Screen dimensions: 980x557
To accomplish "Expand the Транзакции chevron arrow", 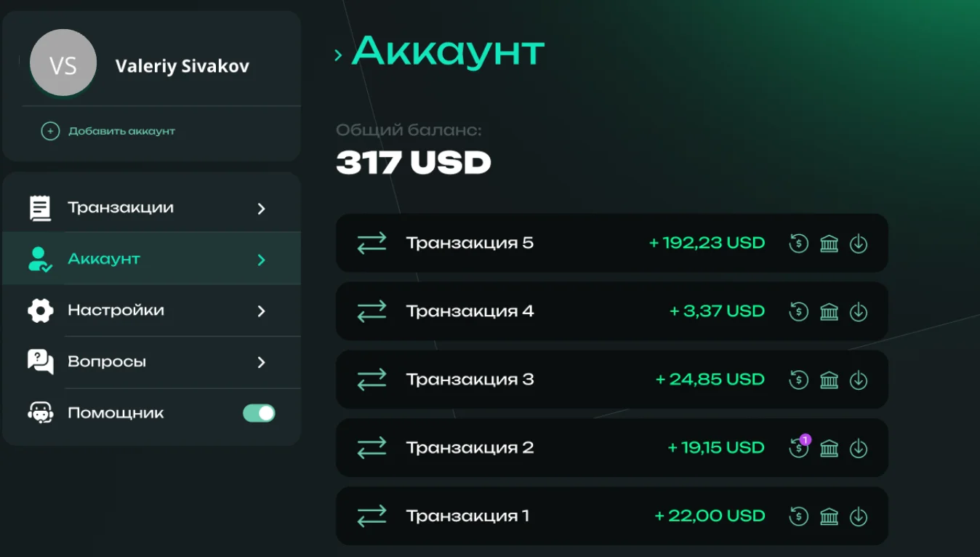I will pos(262,209).
